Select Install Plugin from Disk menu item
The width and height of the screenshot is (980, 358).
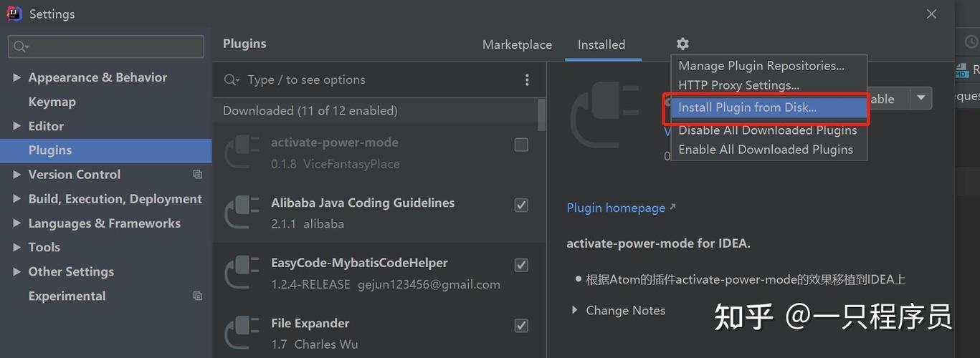(x=747, y=107)
